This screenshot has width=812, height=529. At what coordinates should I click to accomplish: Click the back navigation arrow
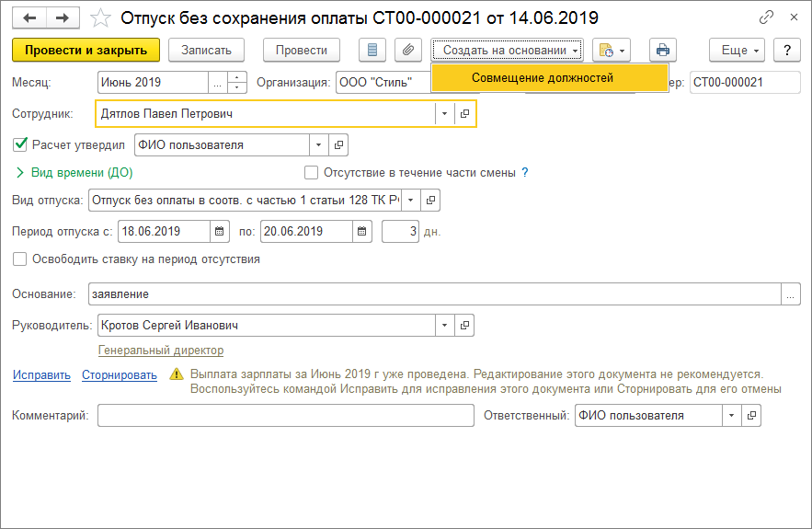coord(30,17)
